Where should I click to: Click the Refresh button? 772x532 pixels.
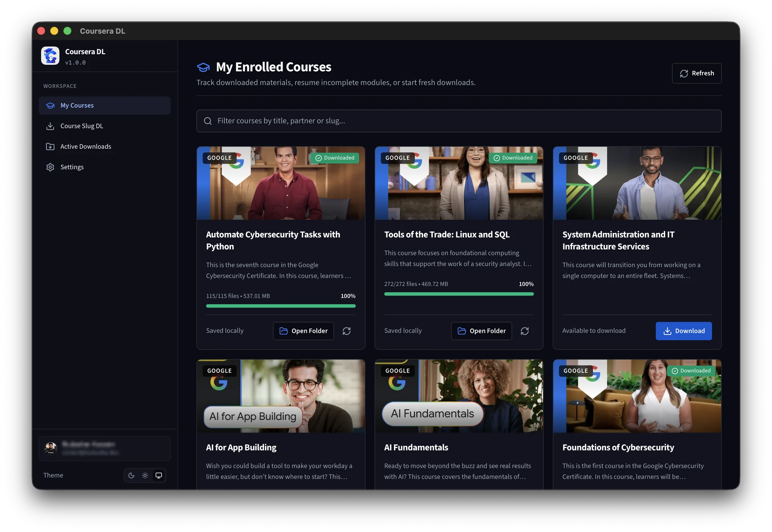(x=696, y=73)
